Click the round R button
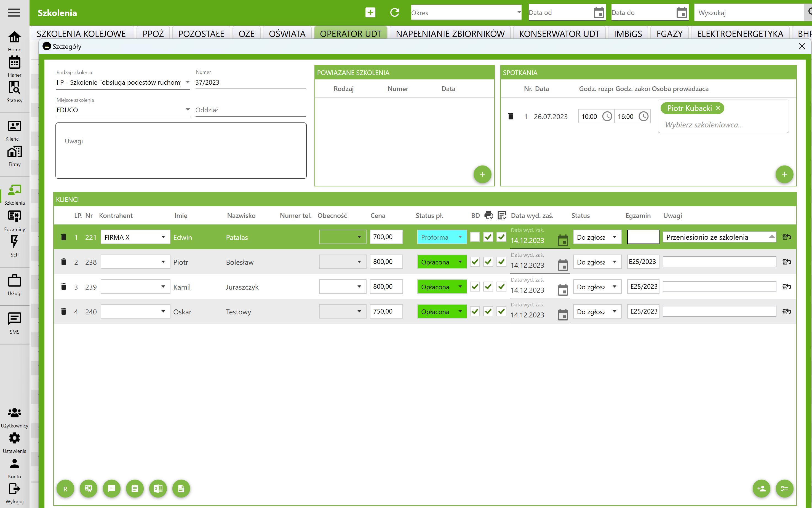The width and height of the screenshot is (812, 508). [66, 488]
